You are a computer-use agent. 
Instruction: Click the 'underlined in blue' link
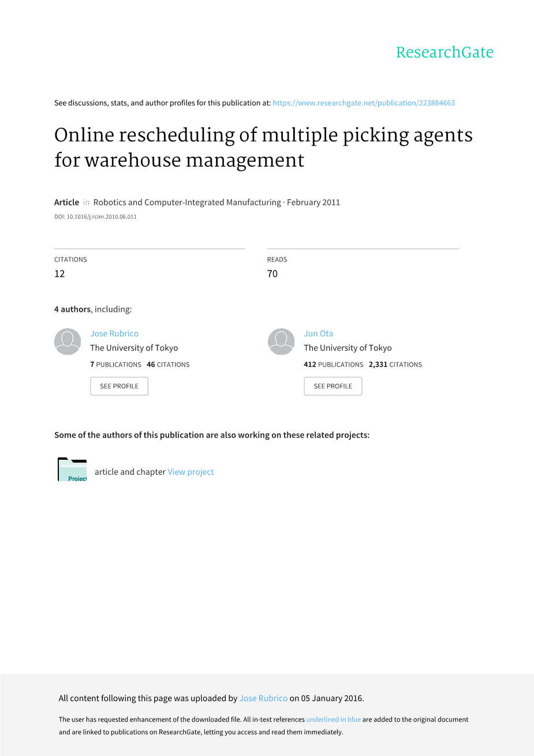click(333, 720)
